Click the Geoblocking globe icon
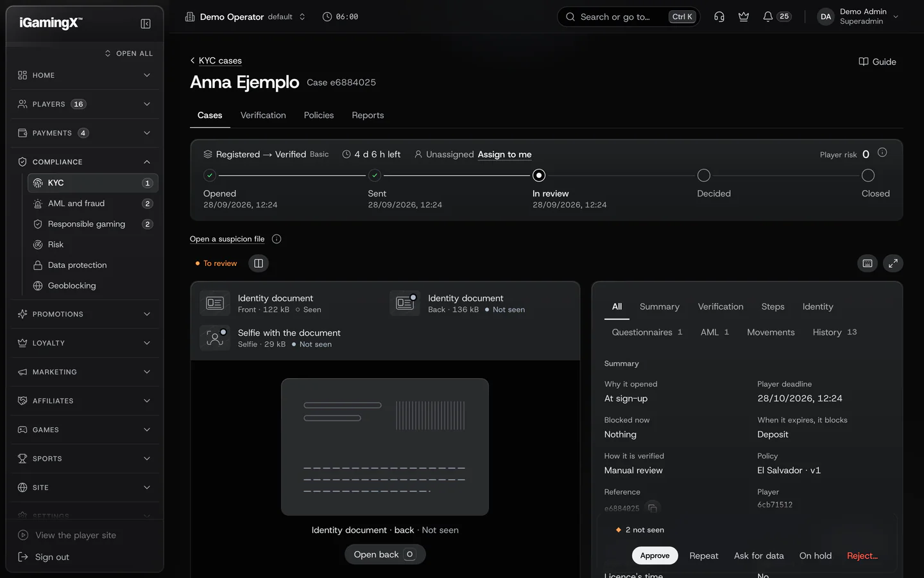Screen dimensions: 924x578 click(x=38, y=286)
